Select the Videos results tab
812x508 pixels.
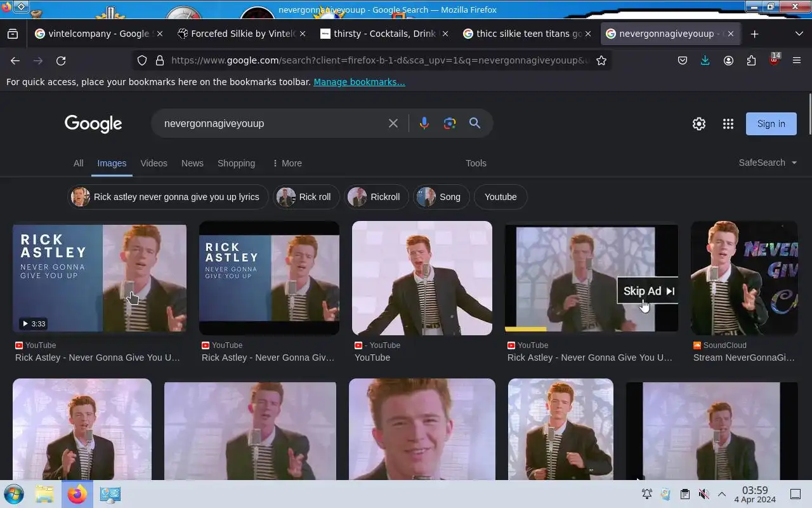point(154,163)
